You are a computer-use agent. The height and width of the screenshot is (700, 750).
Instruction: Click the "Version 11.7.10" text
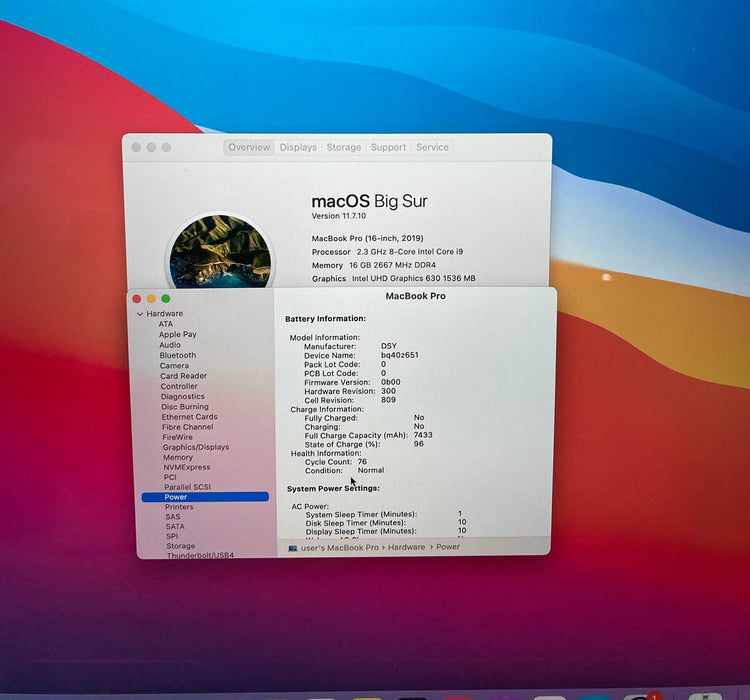(339, 216)
